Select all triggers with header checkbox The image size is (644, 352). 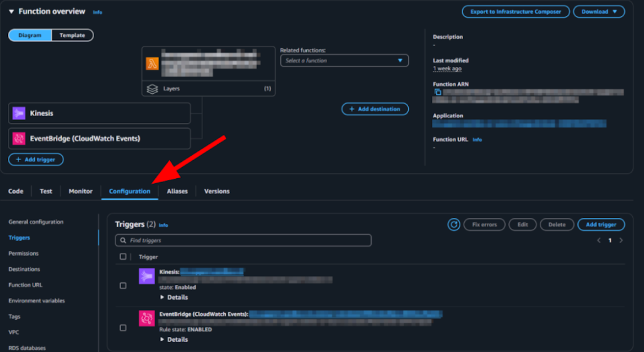click(x=123, y=257)
